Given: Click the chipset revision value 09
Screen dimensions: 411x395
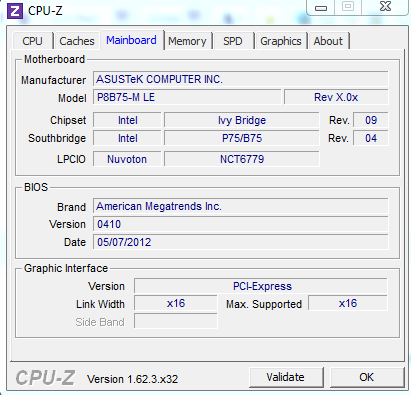Looking at the screenshot, I should click(371, 120).
